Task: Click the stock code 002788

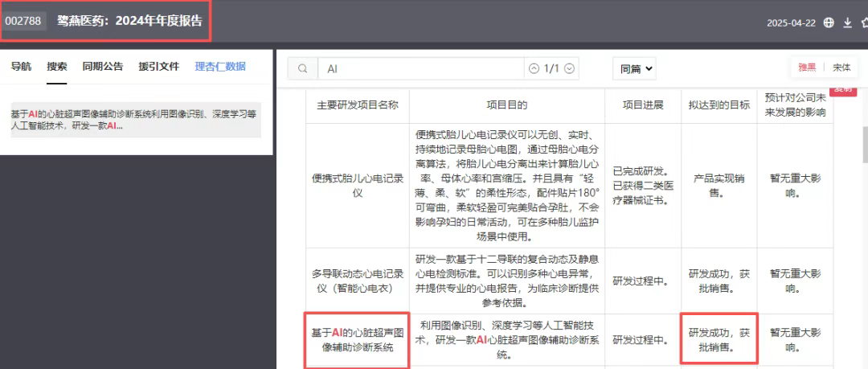Action: (x=23, y=22)
